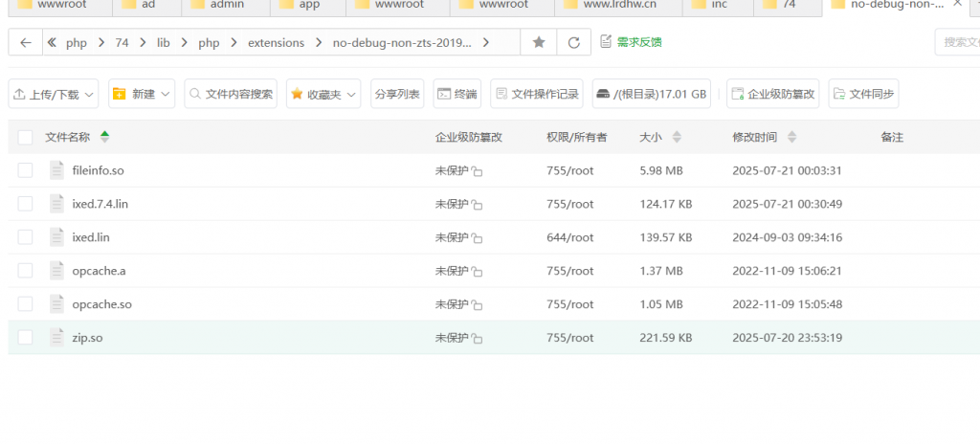Click the double-chevron path collapse icon
Image resolution: width=980 pixels, height=445 pixels.
[52, 42]
